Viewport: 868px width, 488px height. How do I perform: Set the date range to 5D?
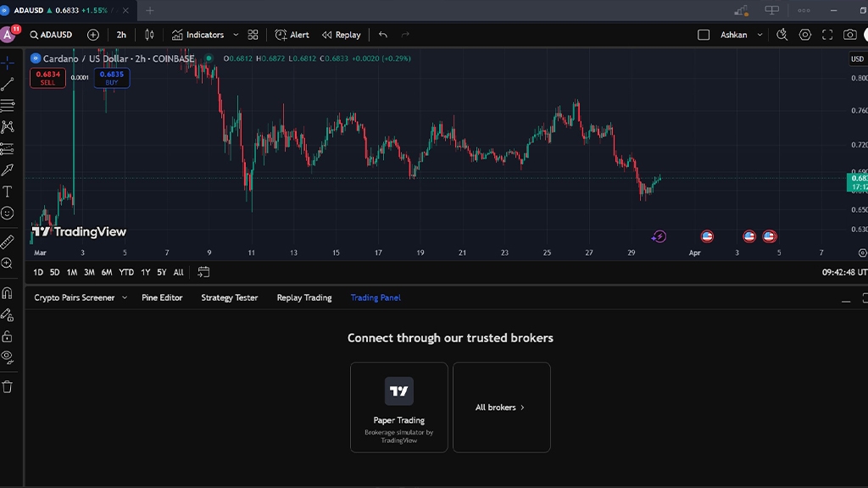(54, 272)
